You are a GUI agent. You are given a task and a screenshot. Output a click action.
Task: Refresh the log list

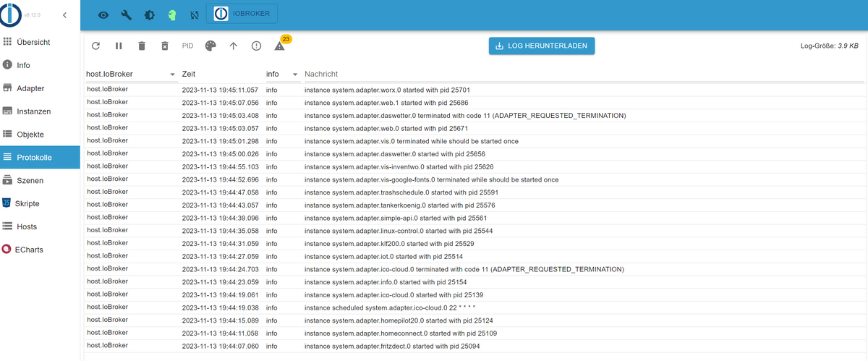pyautogui.click(x=95, y=46)
